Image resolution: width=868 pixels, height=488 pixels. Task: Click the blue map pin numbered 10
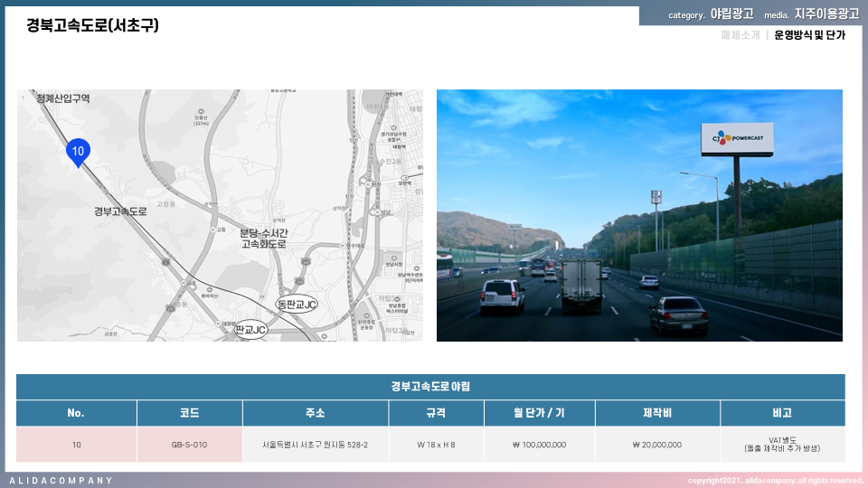point(78,152)
